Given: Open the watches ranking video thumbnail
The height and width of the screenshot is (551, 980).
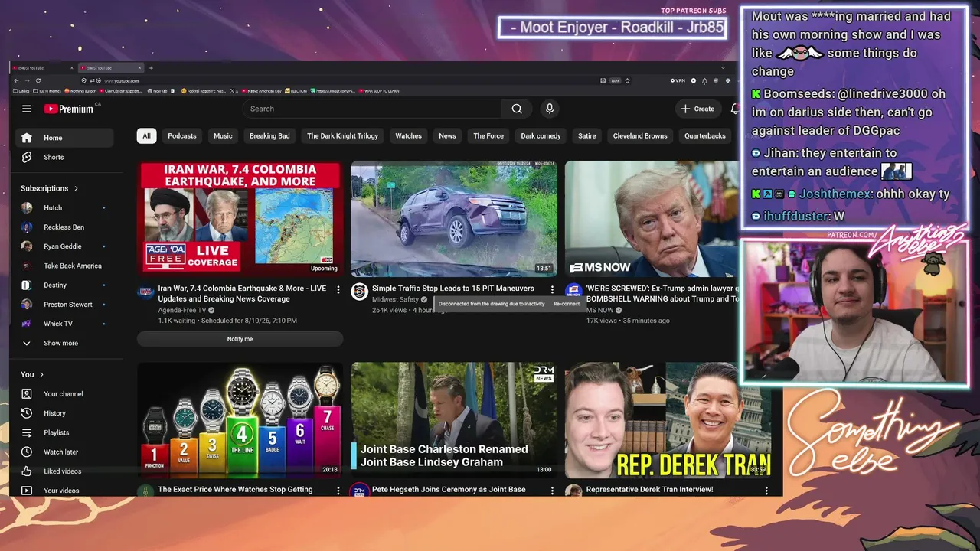Looking at the screenshot, I should click(240, 419).
